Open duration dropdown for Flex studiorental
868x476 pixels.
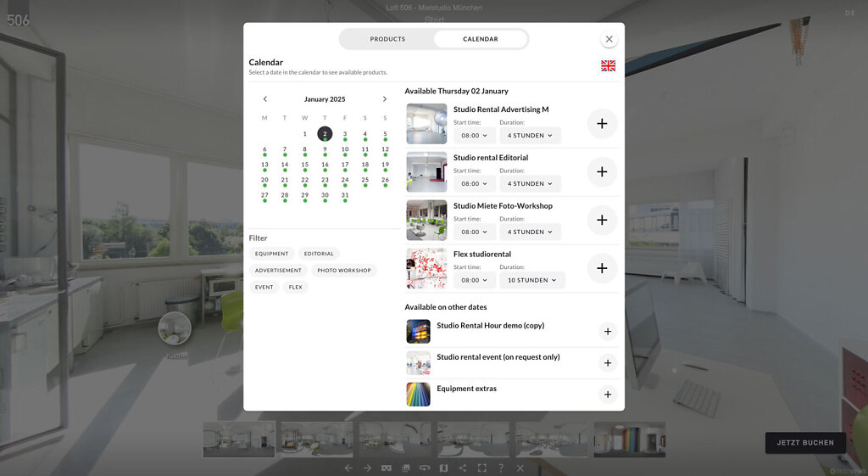531,280
